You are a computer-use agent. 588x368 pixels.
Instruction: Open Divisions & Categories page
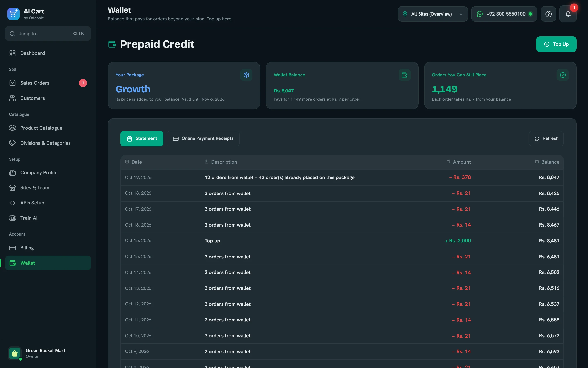pos(48,143)
